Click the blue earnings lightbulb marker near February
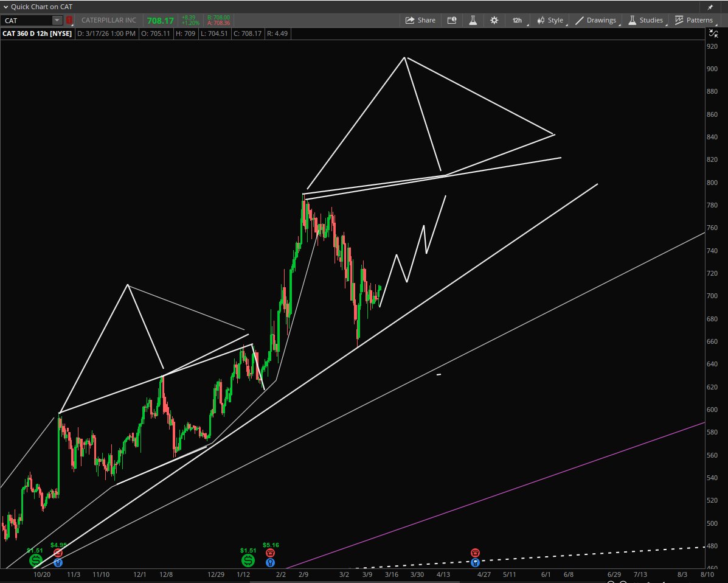 pyautogui.click(x=269, y=562)
